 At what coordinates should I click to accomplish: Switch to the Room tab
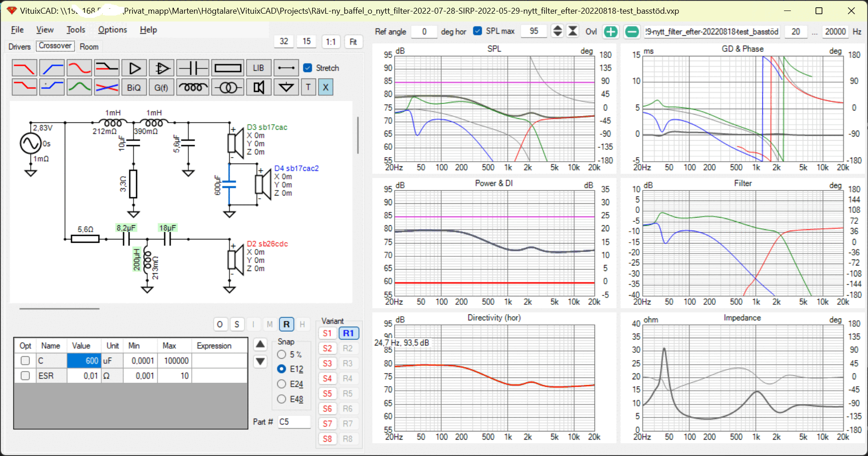point(89,47)
